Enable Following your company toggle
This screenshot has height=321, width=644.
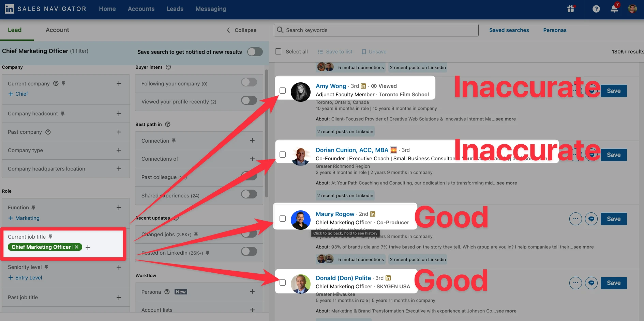249,82
